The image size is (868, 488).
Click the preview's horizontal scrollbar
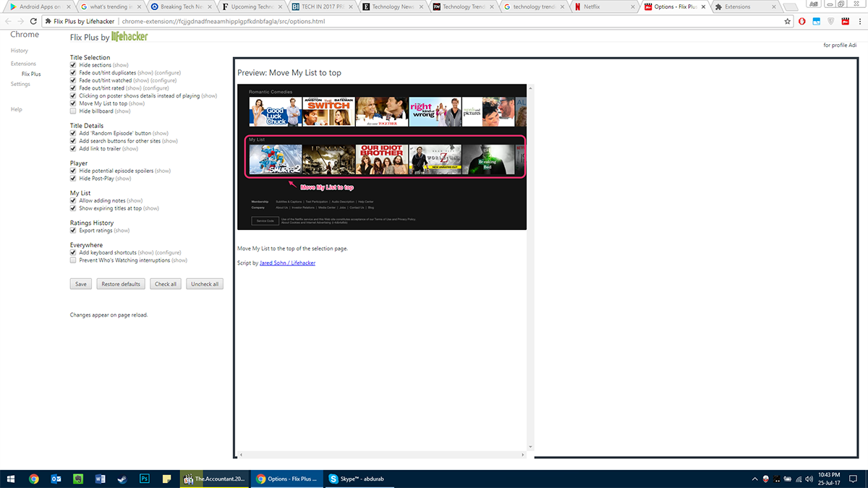[383, 454]
